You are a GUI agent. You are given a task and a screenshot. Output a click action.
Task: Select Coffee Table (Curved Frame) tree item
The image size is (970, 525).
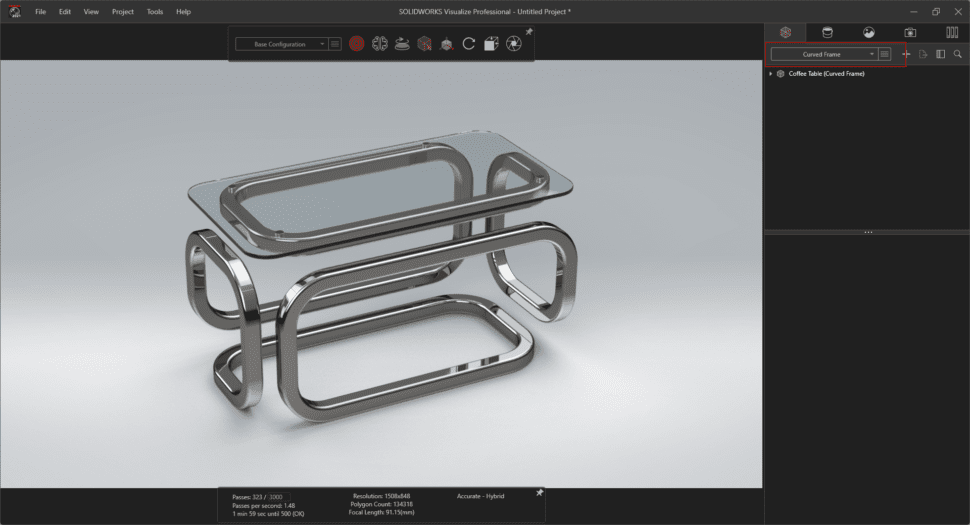[826, 74]
